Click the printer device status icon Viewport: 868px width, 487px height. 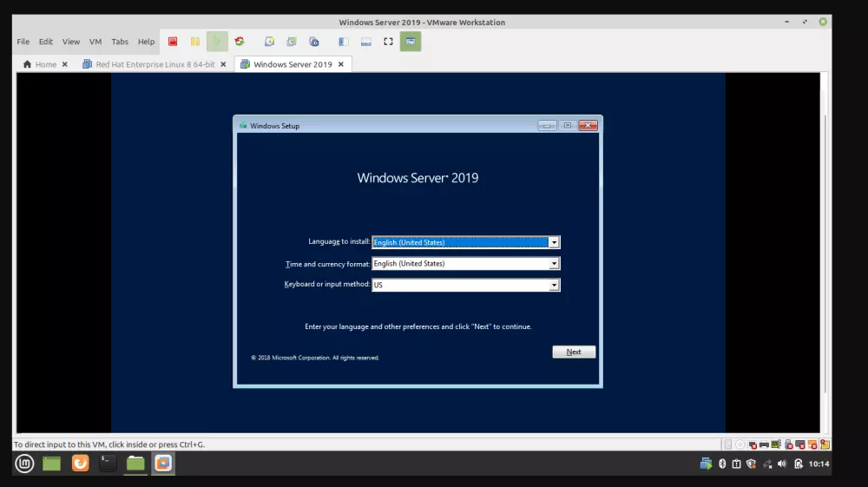pos(764,444)
